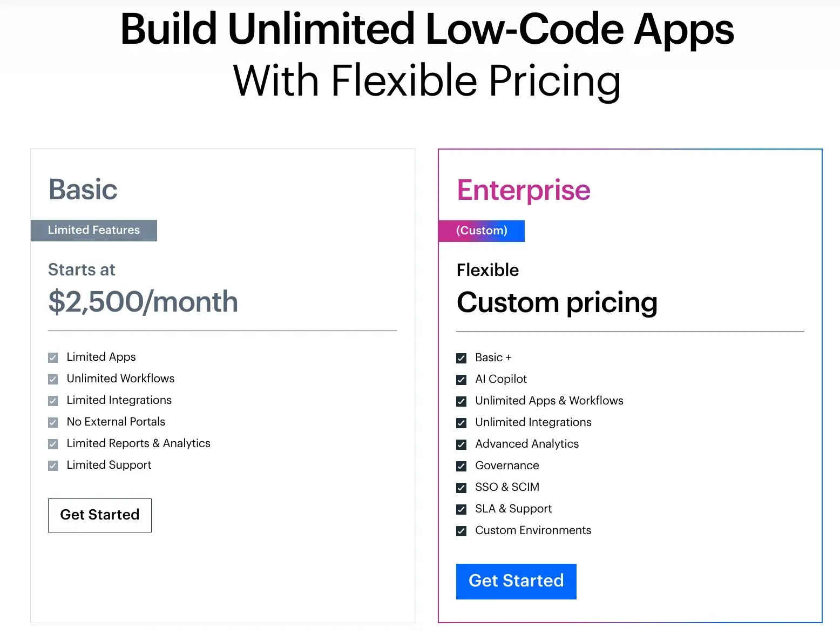Click the (Custom) badge on Enterprise
Screen dimensions: 840x634
pyautogui.click(x=482, y=231)
